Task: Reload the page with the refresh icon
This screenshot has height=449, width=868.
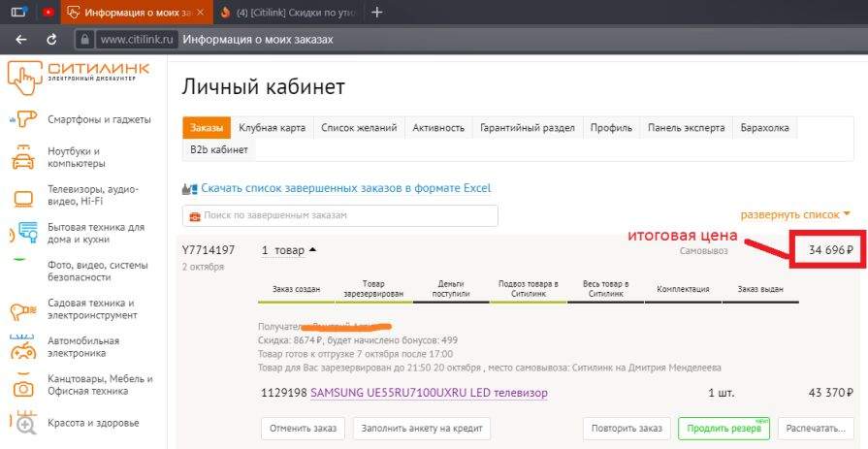Action: (51, 40)
